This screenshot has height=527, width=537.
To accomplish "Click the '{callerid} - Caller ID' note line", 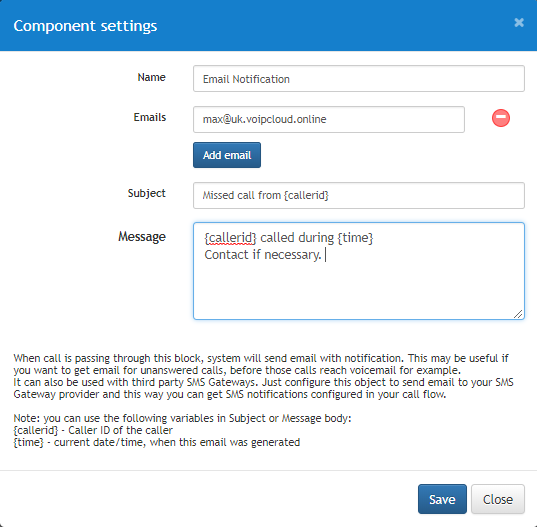I will pyautogui.click(x=93, y=430).
